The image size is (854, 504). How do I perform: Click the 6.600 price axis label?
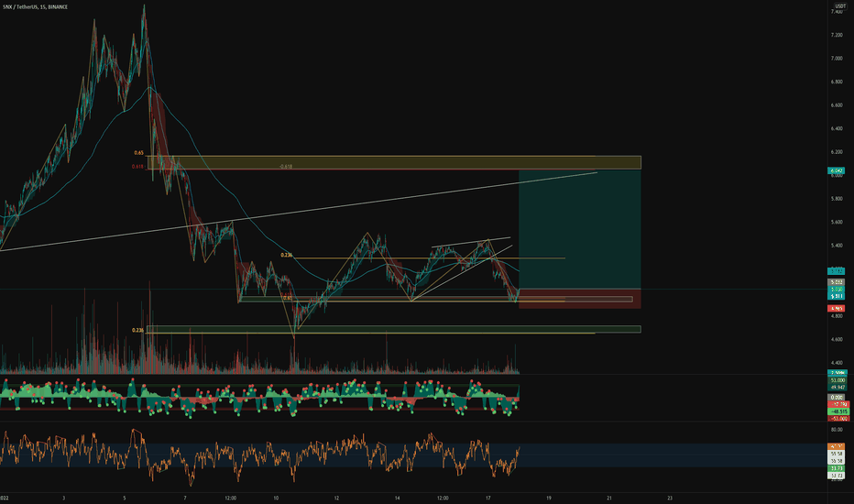point(837,105)
